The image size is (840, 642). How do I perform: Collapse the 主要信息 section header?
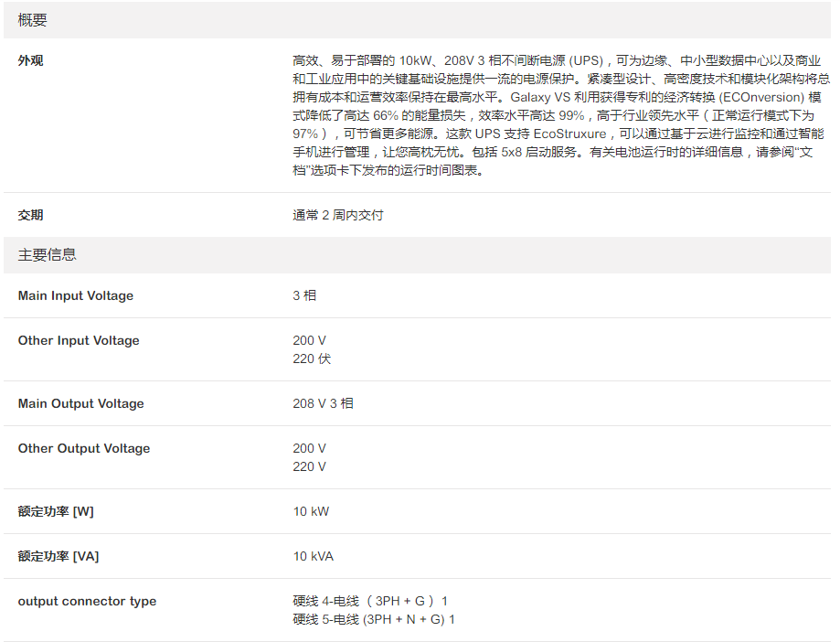coord(48,255)
